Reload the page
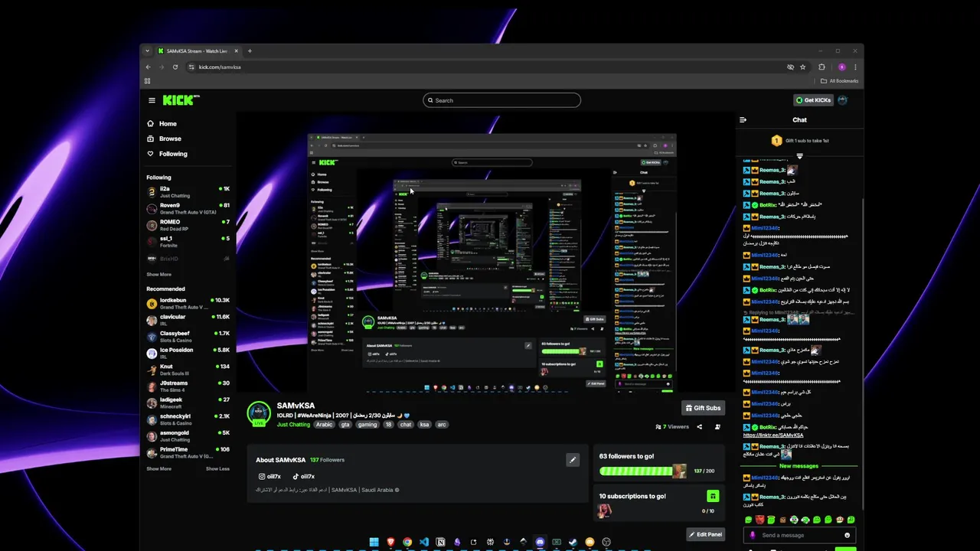 (x=175, y=67)
